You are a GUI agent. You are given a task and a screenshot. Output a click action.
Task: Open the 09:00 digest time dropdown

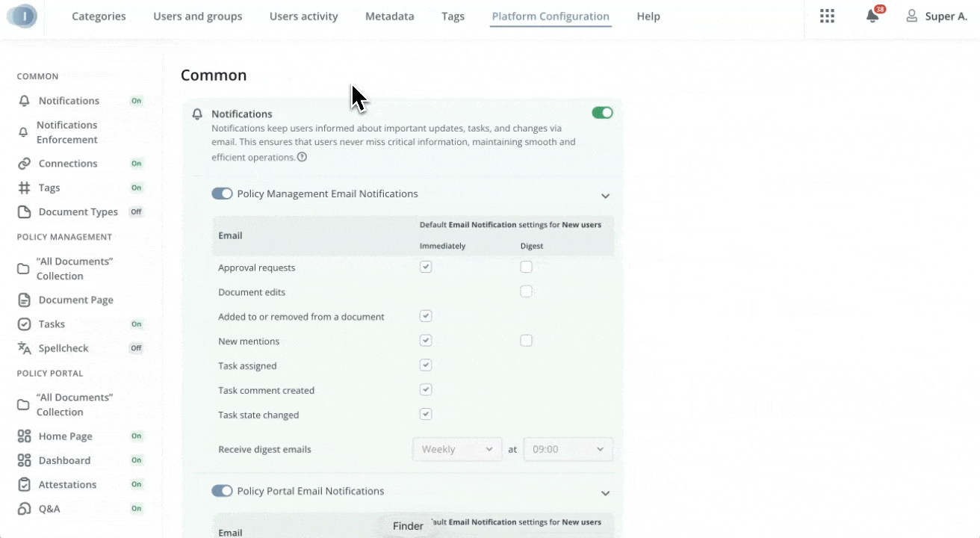pos(568,449)
